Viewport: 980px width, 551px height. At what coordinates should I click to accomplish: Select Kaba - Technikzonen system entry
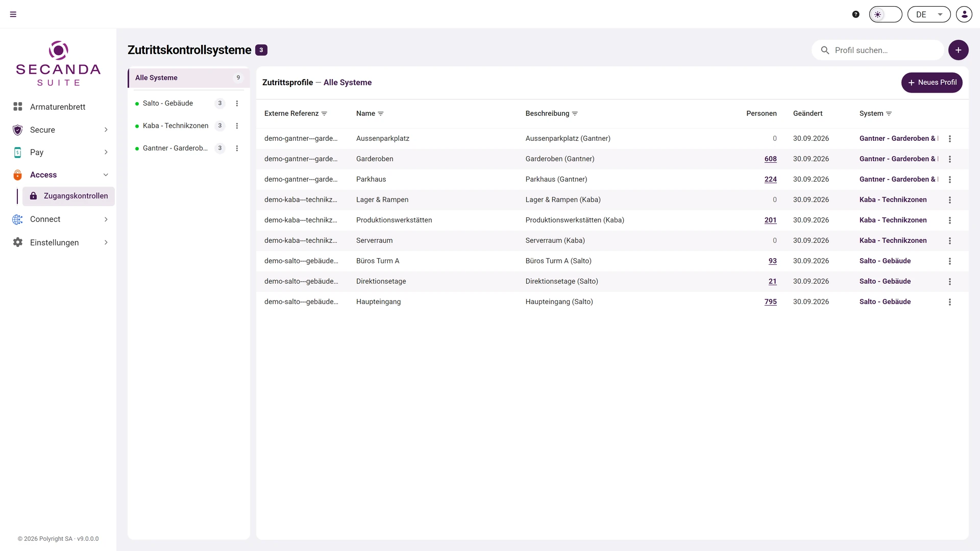pos(176,126)
